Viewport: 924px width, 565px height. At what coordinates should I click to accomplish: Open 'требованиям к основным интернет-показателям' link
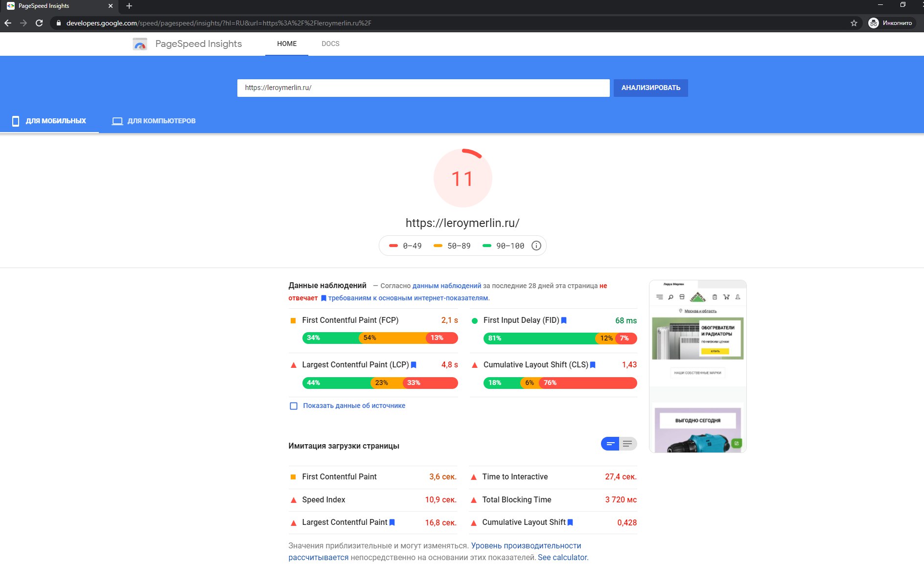point(408,298)
